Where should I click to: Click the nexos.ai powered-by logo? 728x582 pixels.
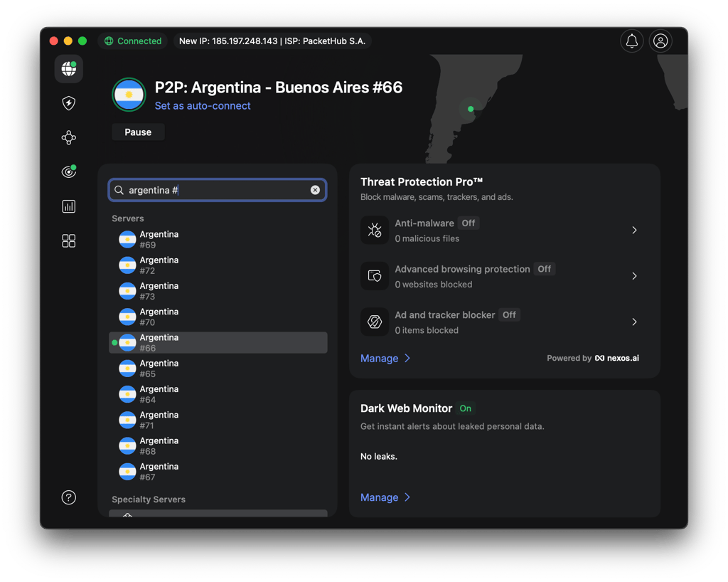click(617, 358)
